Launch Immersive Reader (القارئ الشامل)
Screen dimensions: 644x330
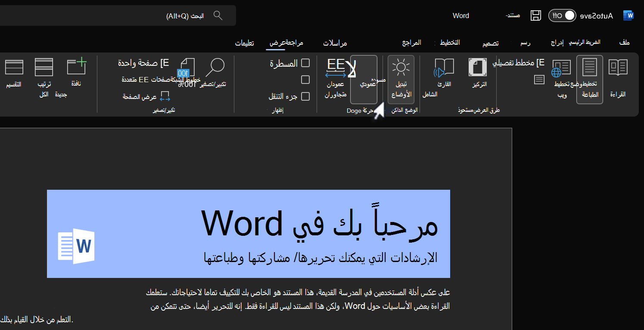coord(443,77)
